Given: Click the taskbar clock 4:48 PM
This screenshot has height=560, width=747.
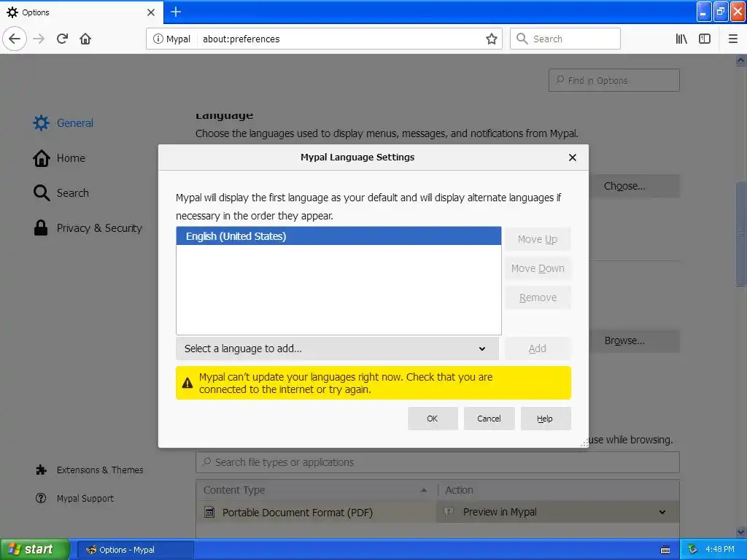Looking at the screenshot, I should 720,550.
